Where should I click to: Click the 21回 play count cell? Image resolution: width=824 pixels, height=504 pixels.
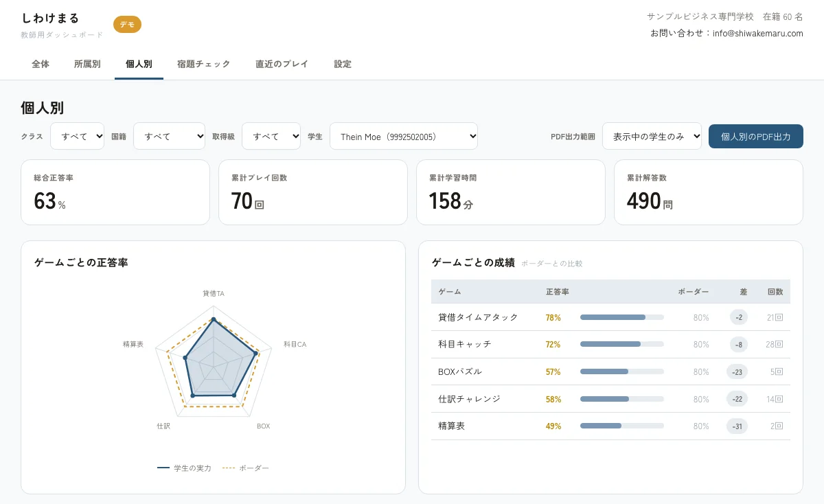(x=775, y=317)
